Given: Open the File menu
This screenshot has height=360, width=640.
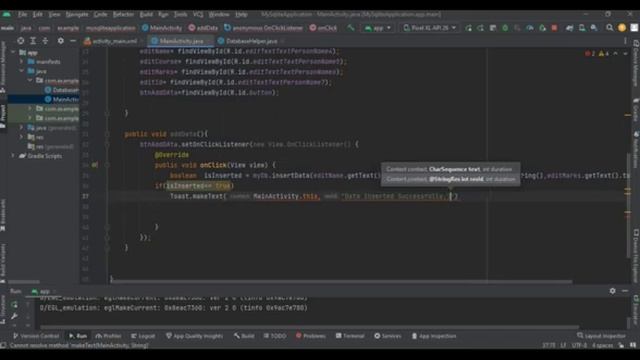Looking at the screenshot, I should [22, 14].
